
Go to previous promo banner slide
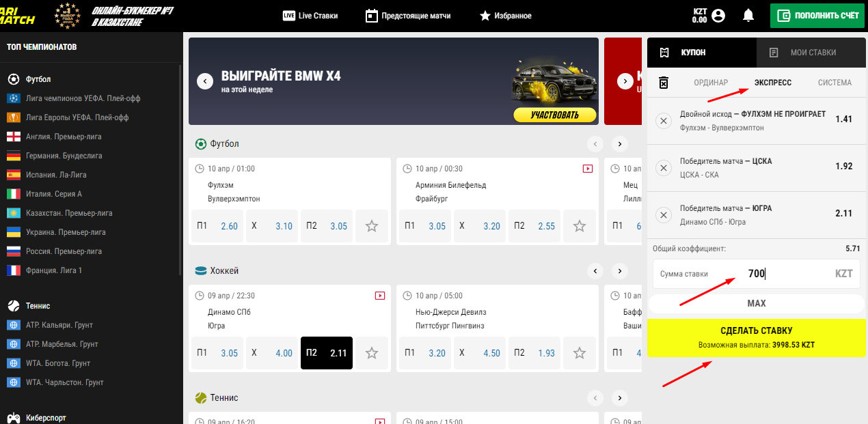205,81
